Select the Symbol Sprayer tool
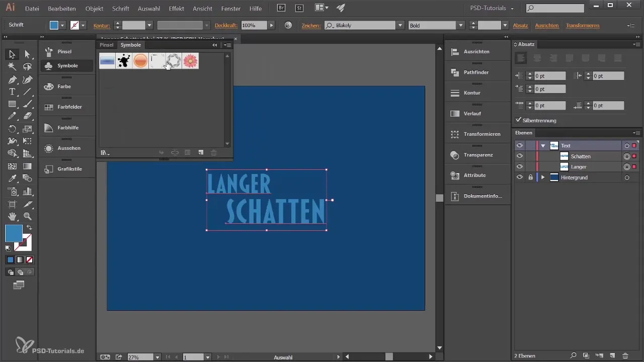 12,191
